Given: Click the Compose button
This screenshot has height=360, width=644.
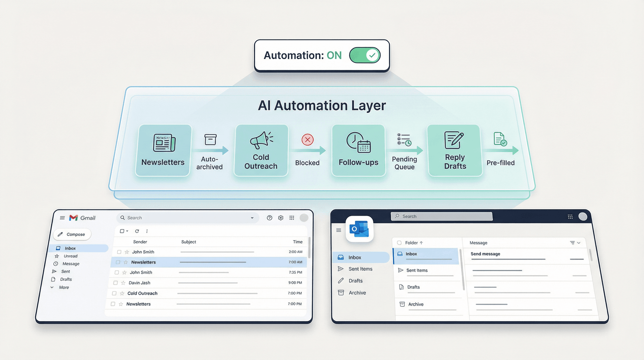Looking at the screenshot, I should pyautogui.click(x=72, y=234).
